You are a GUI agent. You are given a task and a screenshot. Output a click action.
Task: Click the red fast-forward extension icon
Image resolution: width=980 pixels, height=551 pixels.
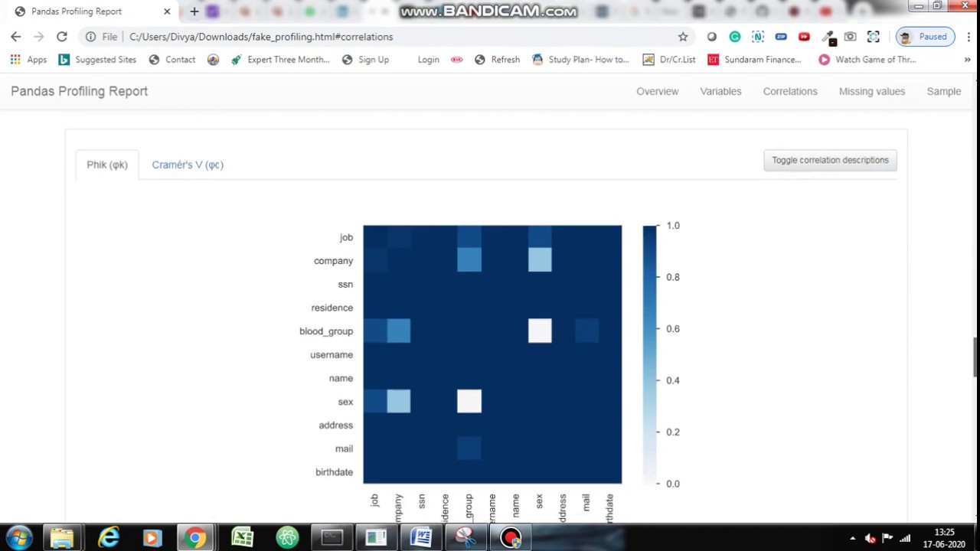point(804,37)
